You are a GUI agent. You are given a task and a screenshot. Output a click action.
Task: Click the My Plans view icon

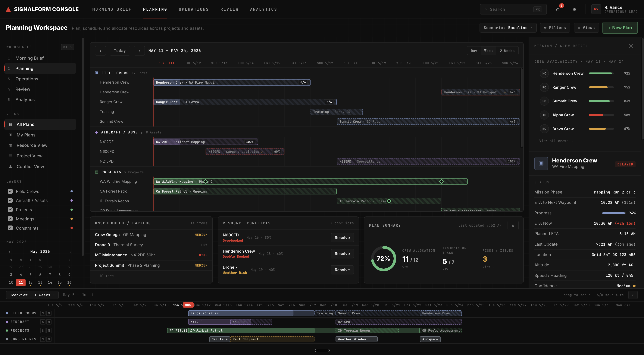pos(11,135)
